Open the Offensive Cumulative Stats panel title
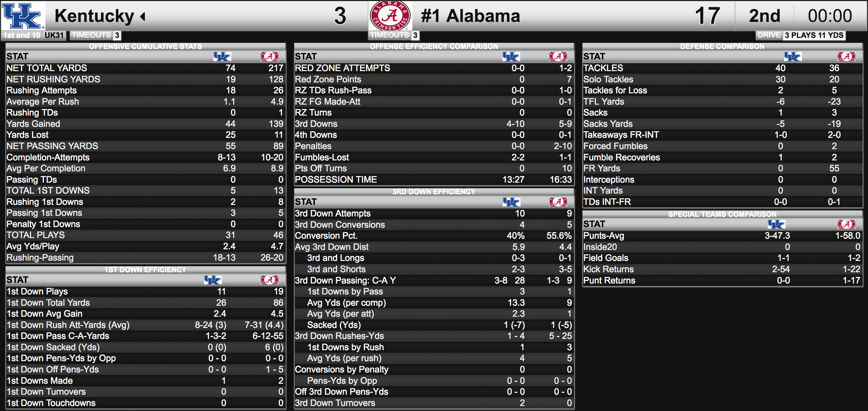 (145, 46)
